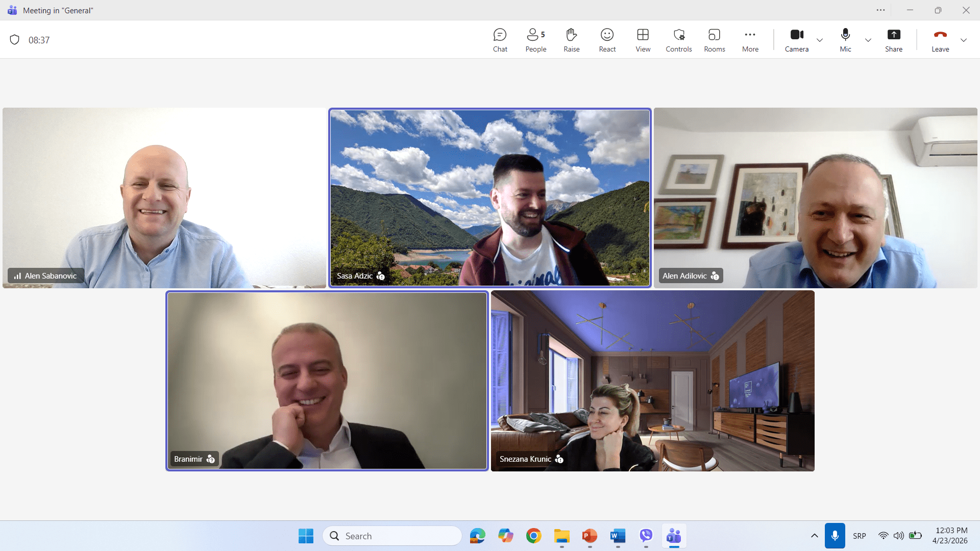Expand Leave options dropdown arrow
This screenshot has height=551, width=980.
click(x=963, y=40)
